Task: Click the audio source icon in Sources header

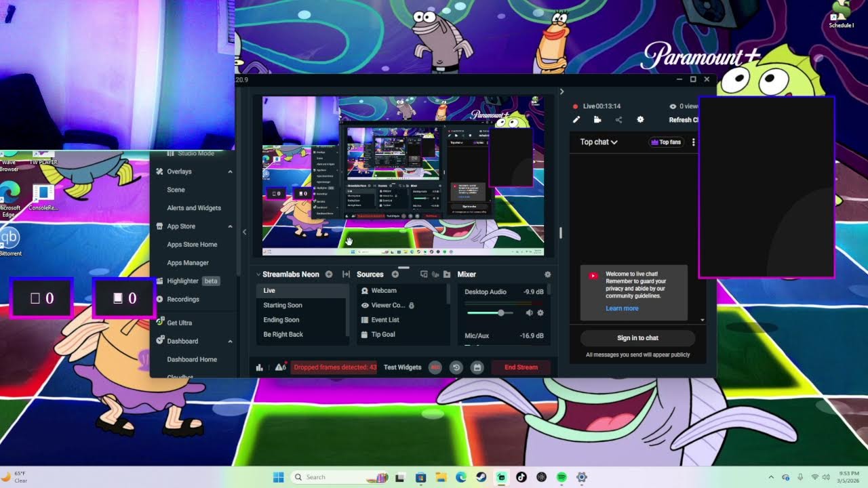Action: click(x=435, y=274)
